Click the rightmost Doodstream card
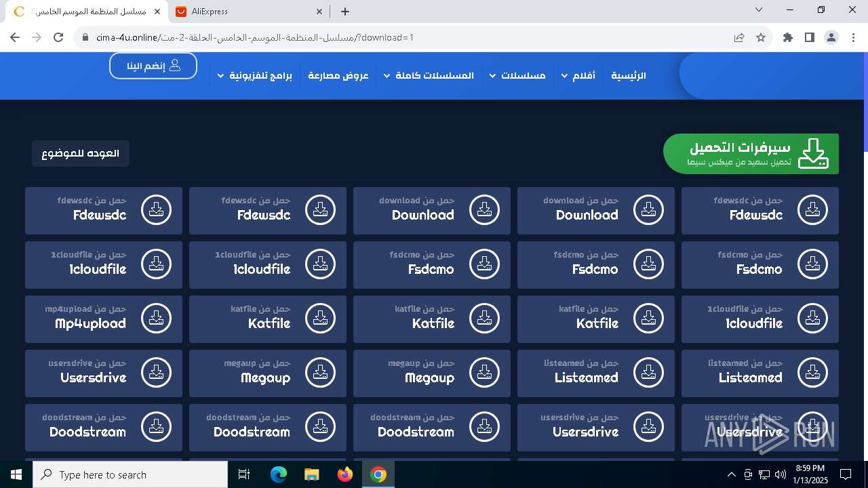This screenshot has width=868, height=488. 432,428
